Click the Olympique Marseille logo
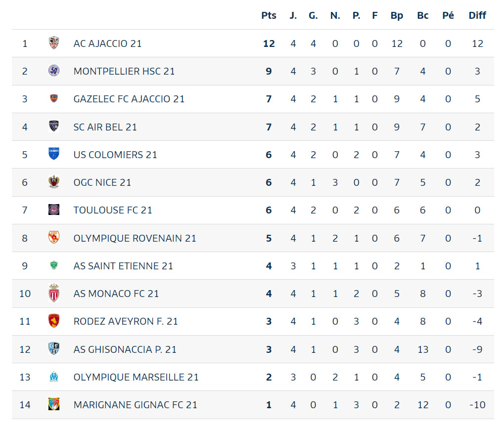This screenshot has width=504, height=426. (54, 377)
